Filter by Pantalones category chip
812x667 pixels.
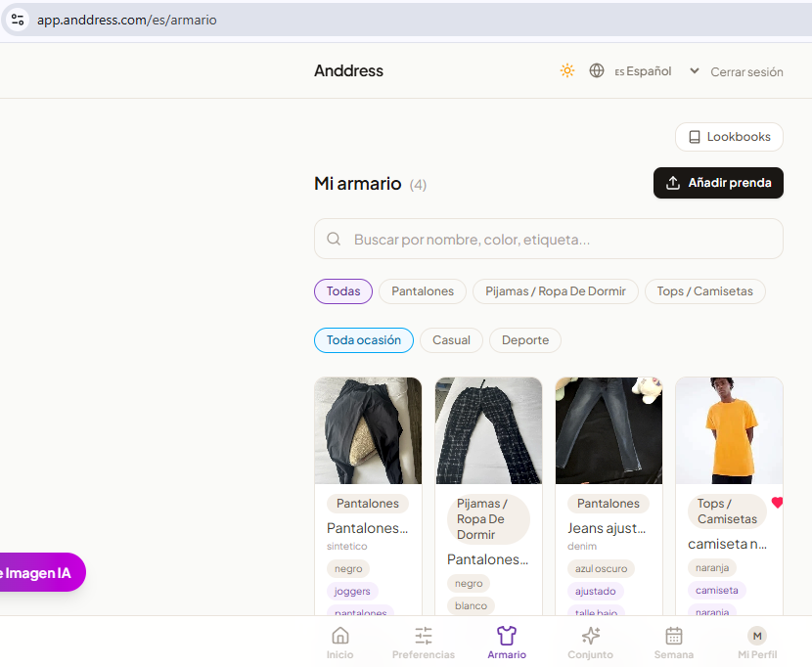pos(422,291)
